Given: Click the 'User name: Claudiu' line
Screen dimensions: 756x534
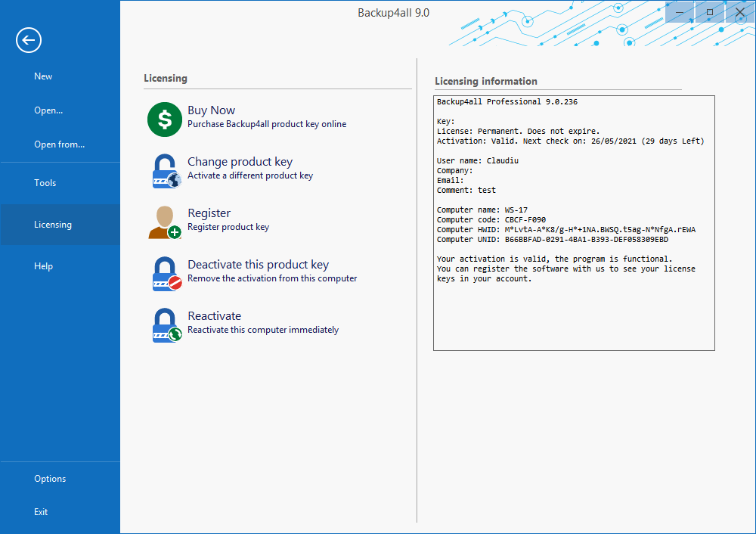Looking at the screenshot, I should click(x=477, y=160).
